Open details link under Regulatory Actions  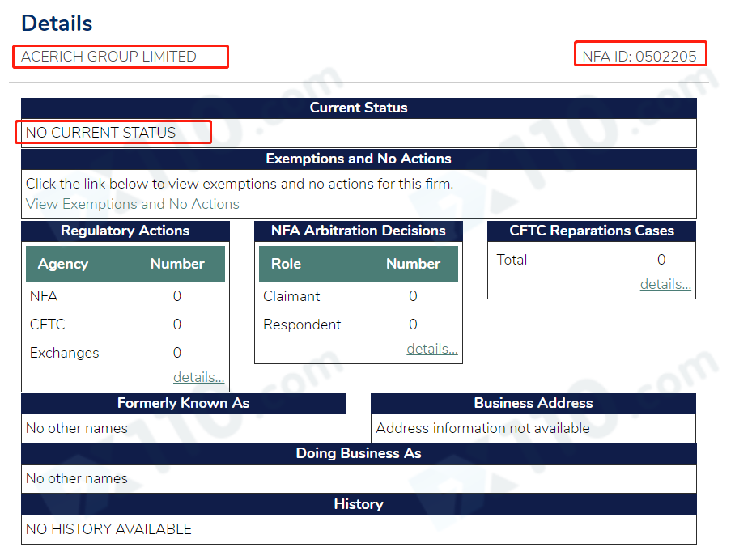point(198,377)
